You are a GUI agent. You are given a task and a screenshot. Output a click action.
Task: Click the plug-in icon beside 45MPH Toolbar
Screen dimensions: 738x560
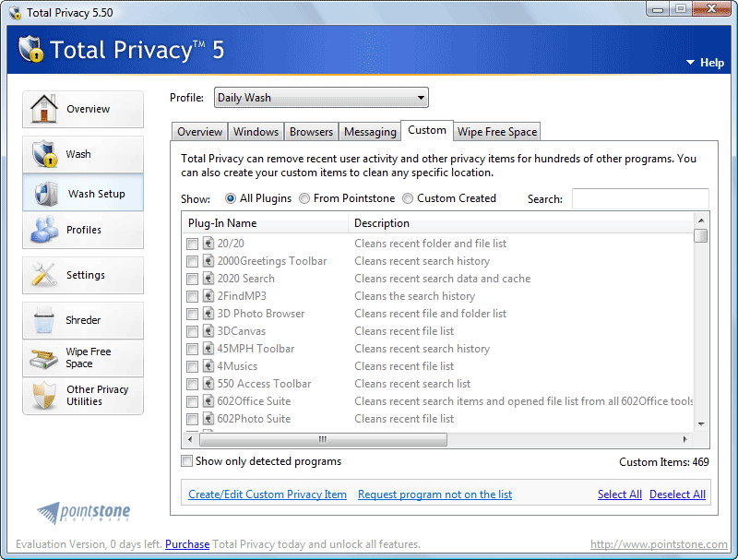208,349
